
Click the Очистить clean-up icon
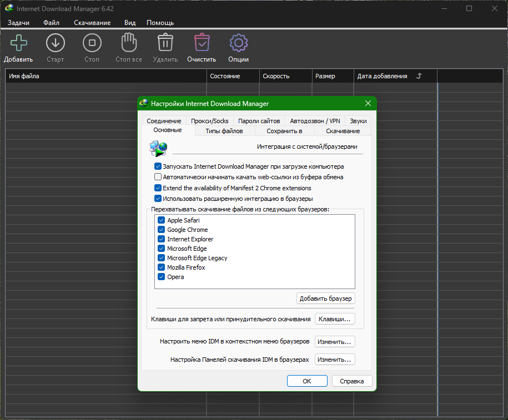pyautogui.click(x=202, y=42)
